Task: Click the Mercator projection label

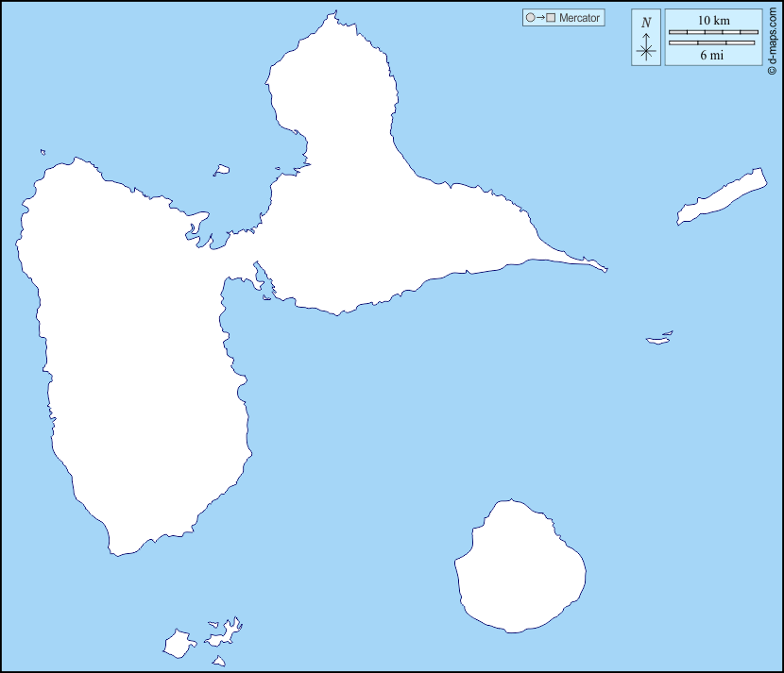Action: (579, 18)
